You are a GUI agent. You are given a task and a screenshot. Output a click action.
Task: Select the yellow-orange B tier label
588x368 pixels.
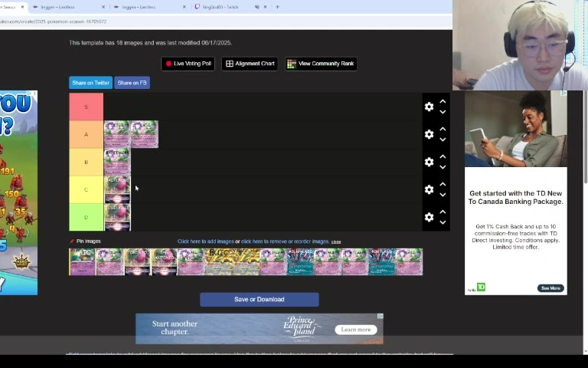[87, 162]
